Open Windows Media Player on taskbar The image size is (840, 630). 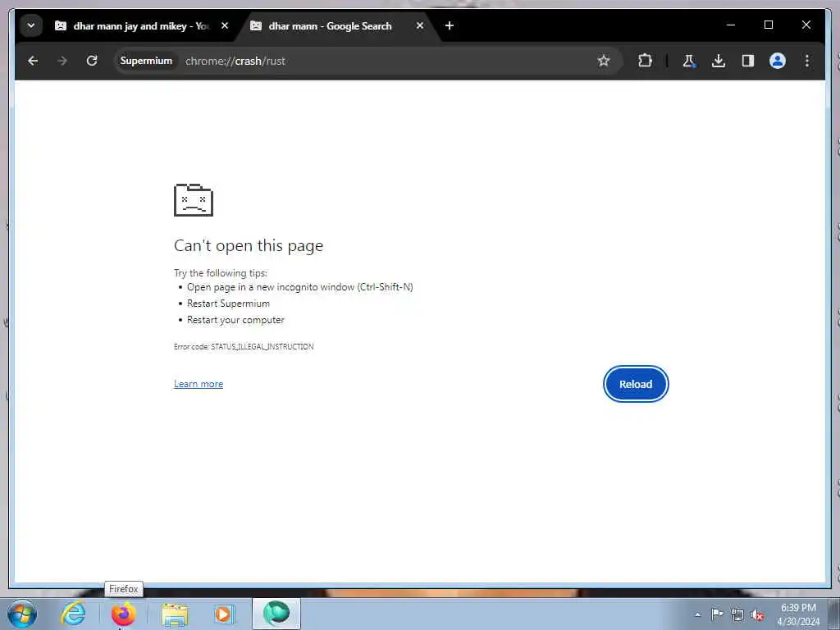[224, 614]
